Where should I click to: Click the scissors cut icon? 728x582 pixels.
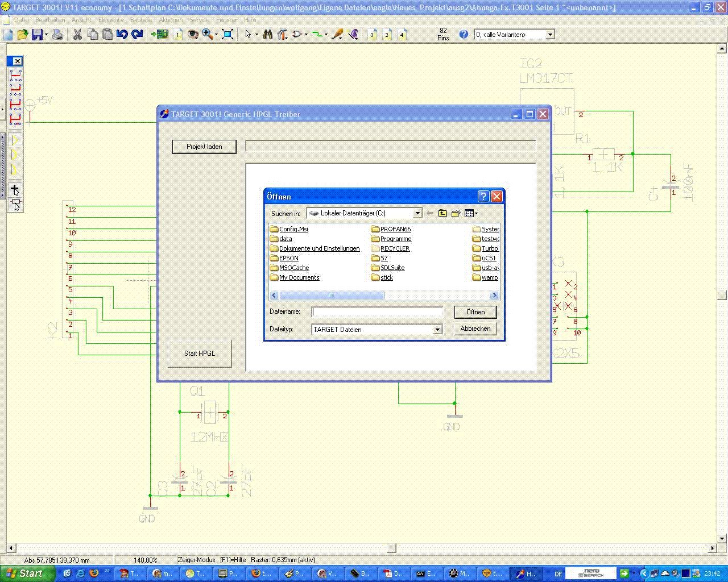(x=77, y=35)
